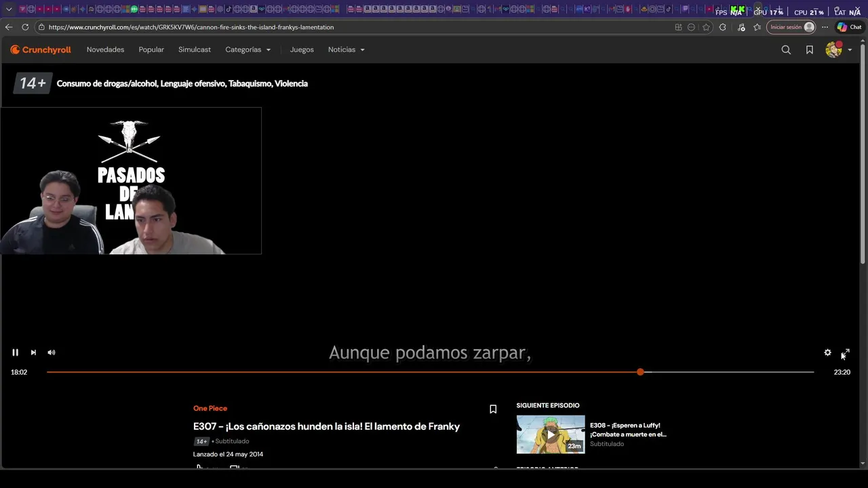Image resolution: width=868 pixels, height=488 pixels.
Task: Click the 23:20 total duration label
Action: (842, 372)
